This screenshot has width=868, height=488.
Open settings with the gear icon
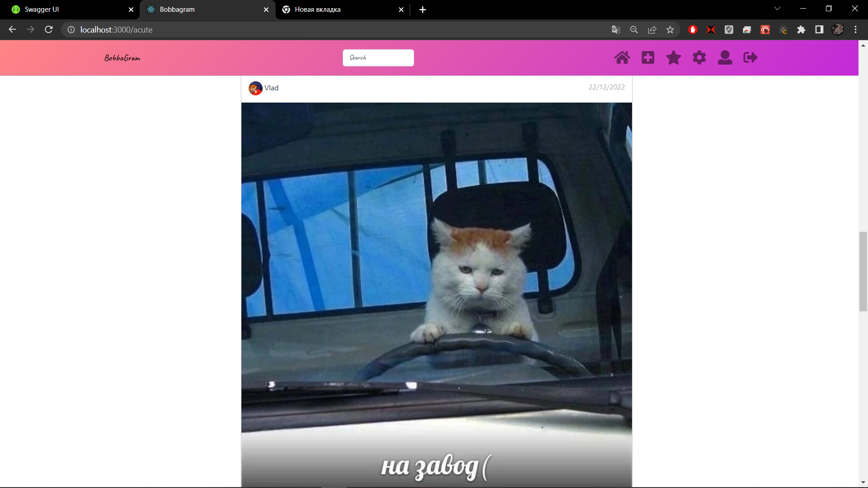coord(699,58)
